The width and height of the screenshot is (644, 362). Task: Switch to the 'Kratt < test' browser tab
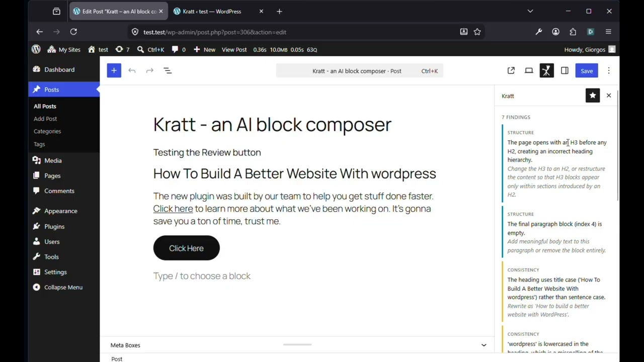211,11
